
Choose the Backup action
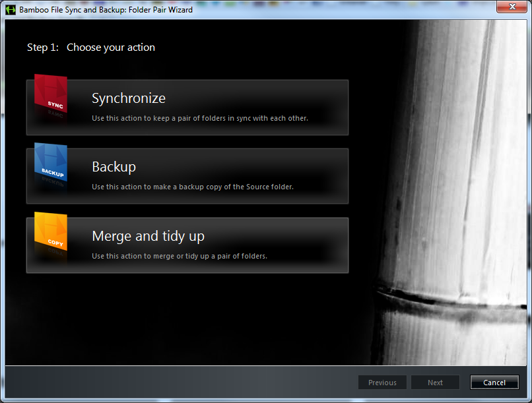click(x=187, y=176)
